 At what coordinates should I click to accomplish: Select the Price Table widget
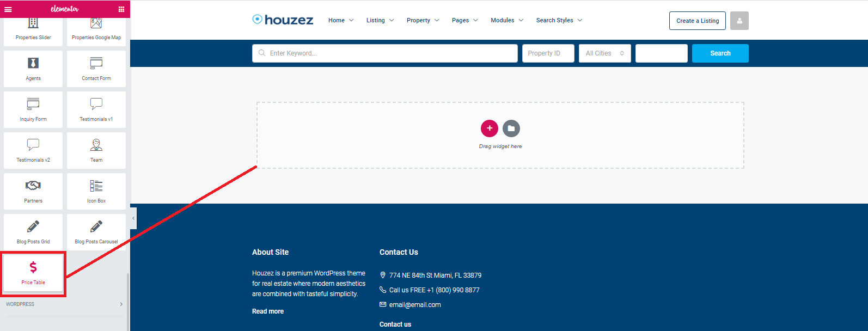coord(33,273)
